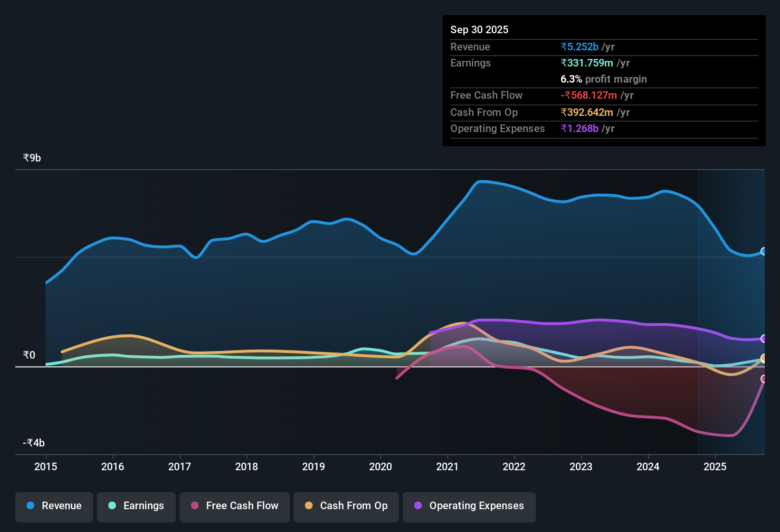Toggle the Revenue series visibility
The image size is (780, 532).
[x=54, y=506]
